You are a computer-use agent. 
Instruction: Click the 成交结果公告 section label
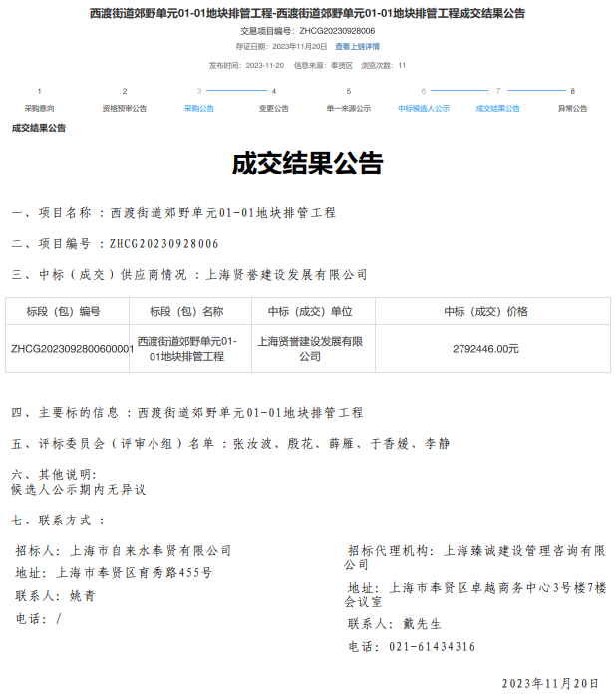coord(39,128)
